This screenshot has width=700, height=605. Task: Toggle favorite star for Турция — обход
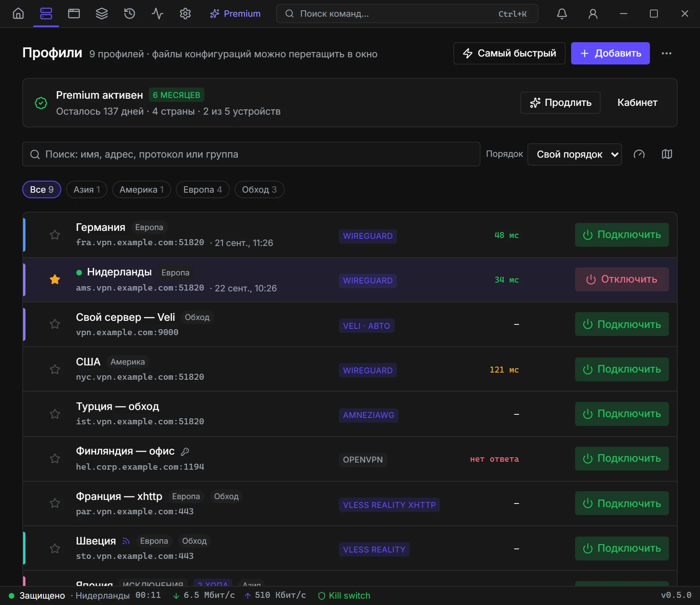click(x=55, y=414)
